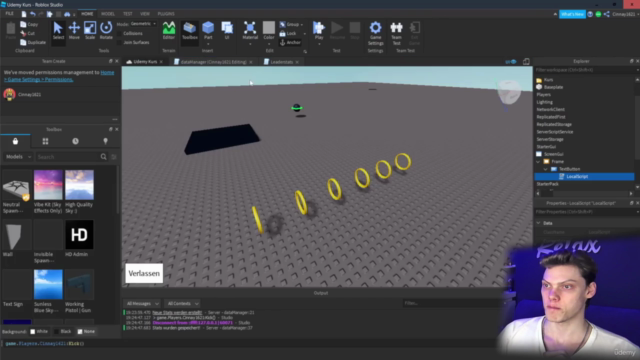Toggle Anchor in Edit section
The image size is (640, 360).
tap(290, 42)
